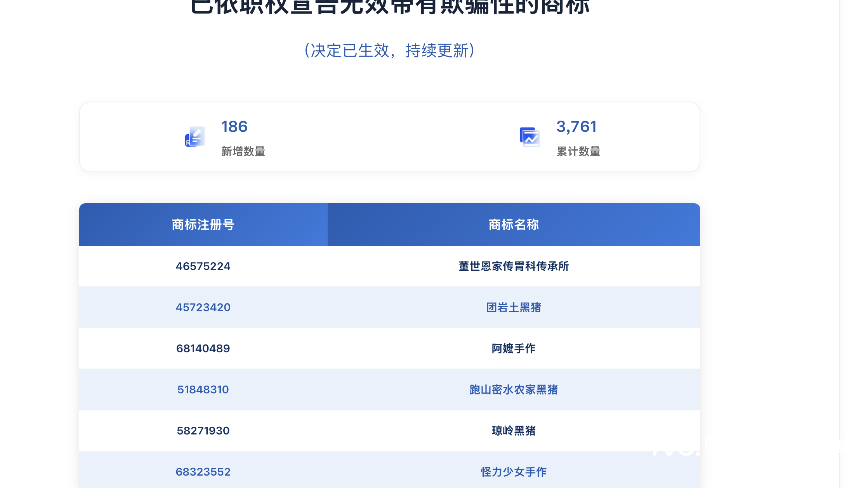This screenshot has height=488, width=868.
Task: Click the 新增数量 document icon
Action: (195, 137)
